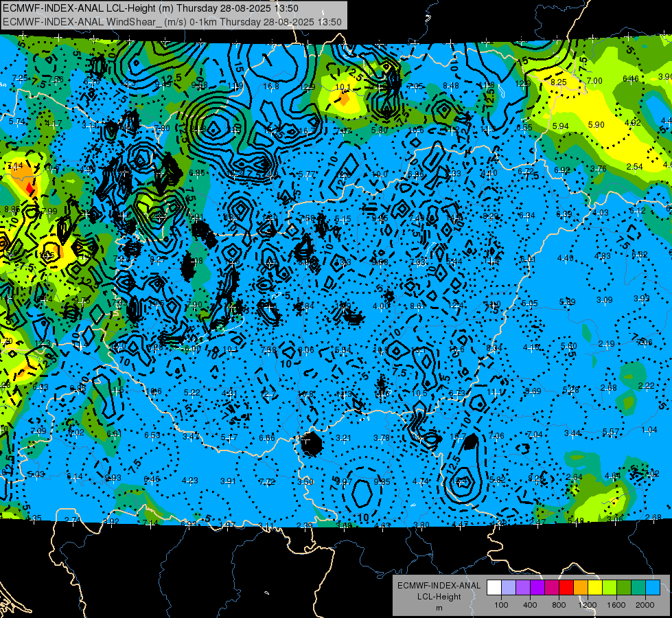Click the wind shear value 2.54

coord(635,166)
